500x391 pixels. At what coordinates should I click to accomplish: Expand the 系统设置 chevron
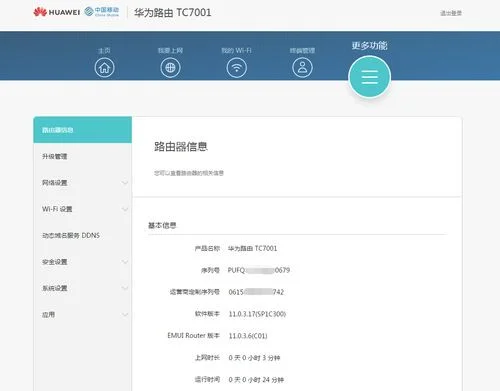click(x=125, y=288)
